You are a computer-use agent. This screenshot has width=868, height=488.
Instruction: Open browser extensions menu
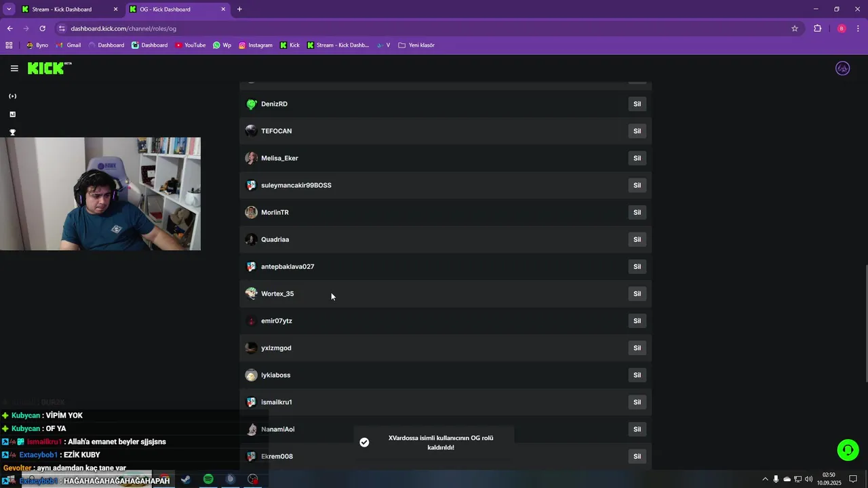[x=817, y=28]
